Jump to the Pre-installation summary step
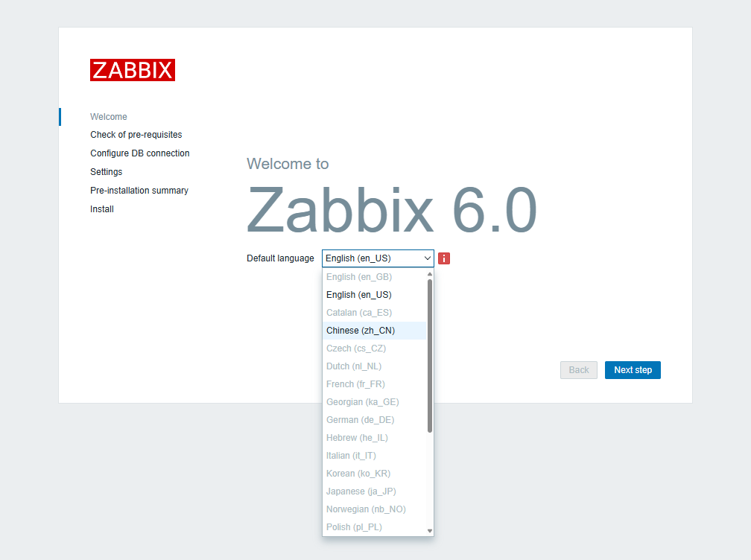 coord(139,190)
